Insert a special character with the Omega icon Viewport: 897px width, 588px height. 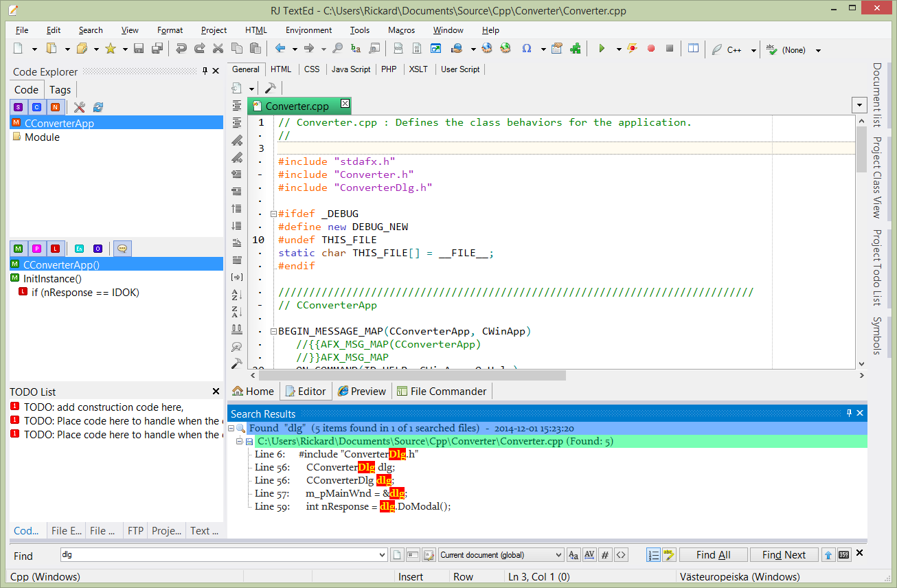pos(527,49)
